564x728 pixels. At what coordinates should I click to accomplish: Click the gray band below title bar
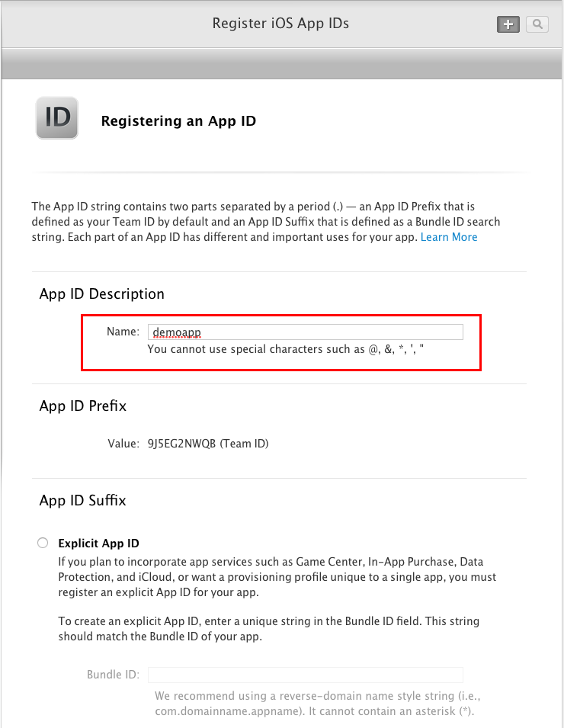pyautogui.click(x=282, y=63)
